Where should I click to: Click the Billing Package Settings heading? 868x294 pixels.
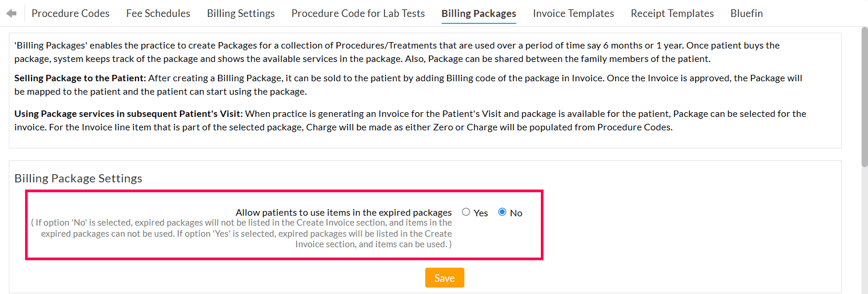point(78,178)
